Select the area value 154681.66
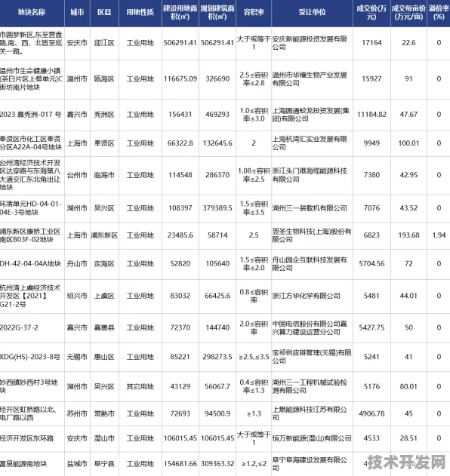 tap(180, 464)
